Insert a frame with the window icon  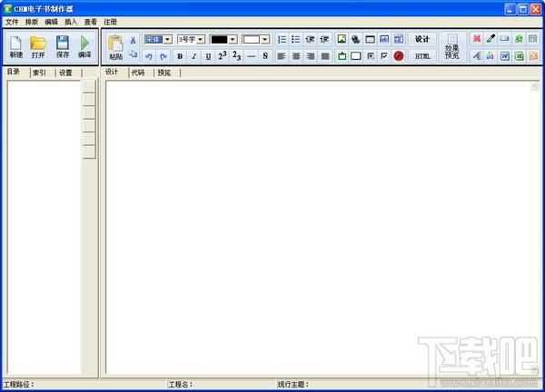(x=371, y=39)
